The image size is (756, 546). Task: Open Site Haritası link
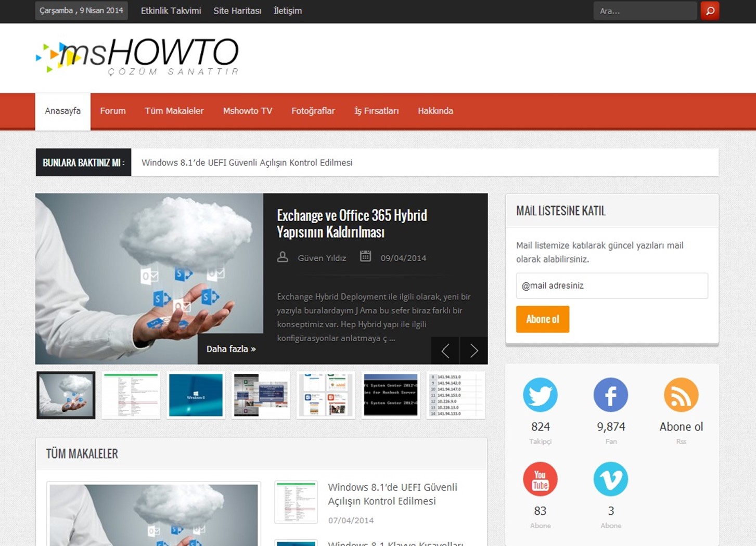237,10
